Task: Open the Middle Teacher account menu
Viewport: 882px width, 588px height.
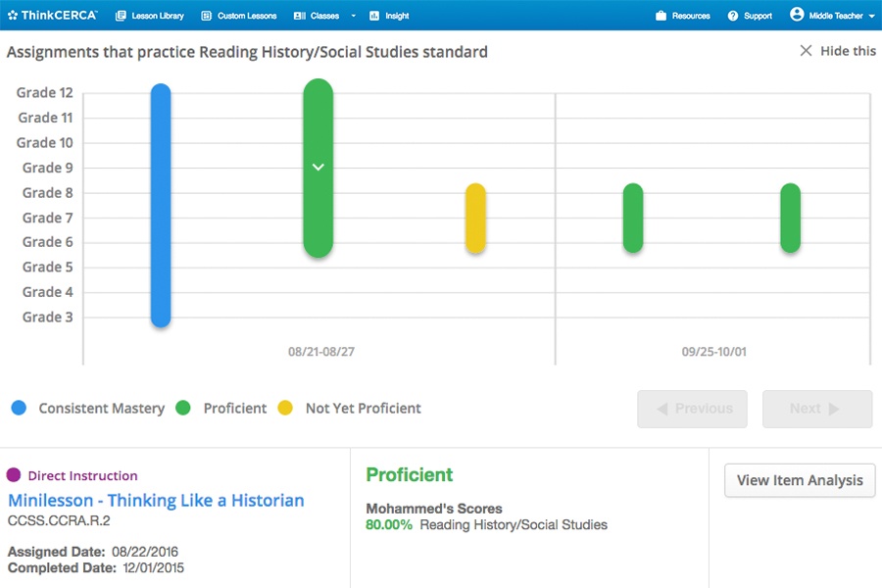Action: pyautogui.click(x=841, y=16)
